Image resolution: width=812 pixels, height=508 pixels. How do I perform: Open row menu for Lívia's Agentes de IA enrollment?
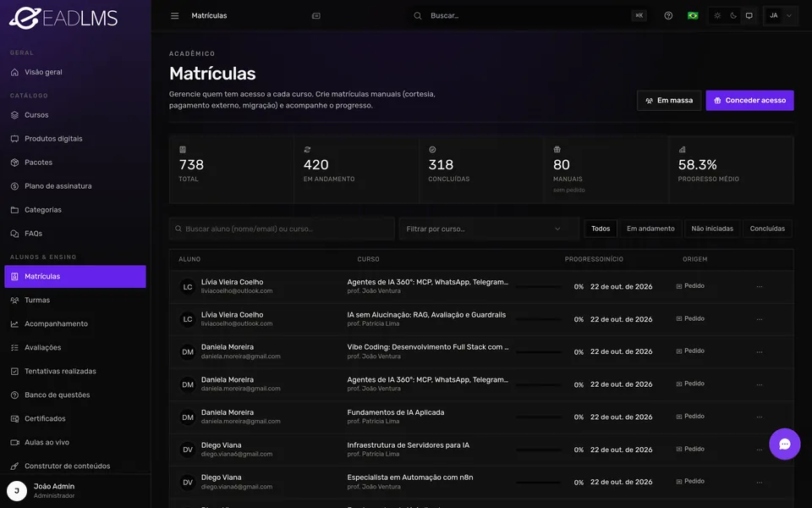click(760, 287)
